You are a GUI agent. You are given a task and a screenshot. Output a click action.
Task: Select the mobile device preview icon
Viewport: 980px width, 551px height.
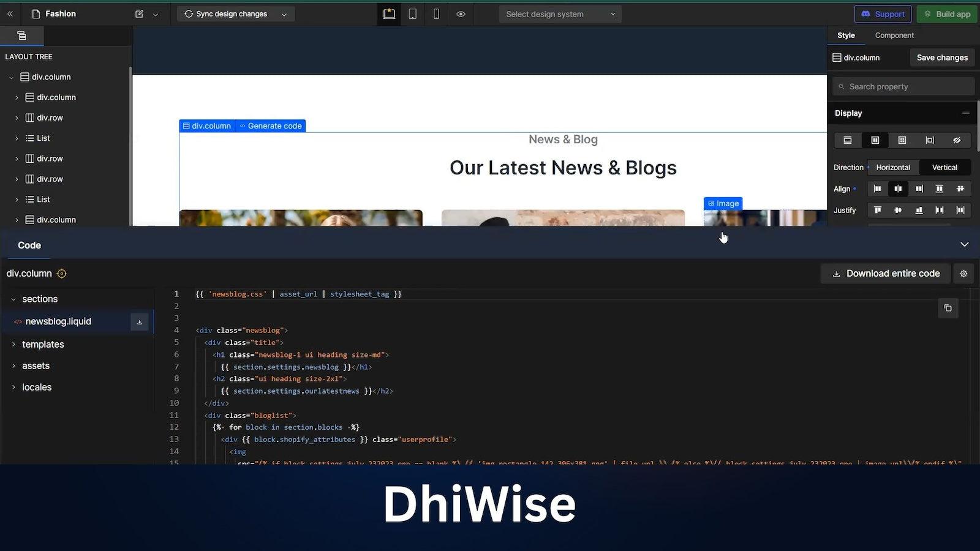tap(436, 13)
